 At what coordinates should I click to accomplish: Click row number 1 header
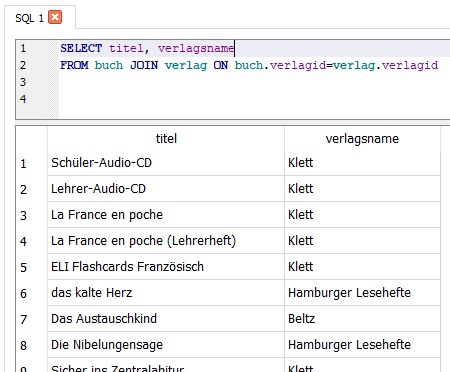pos(32,163)
